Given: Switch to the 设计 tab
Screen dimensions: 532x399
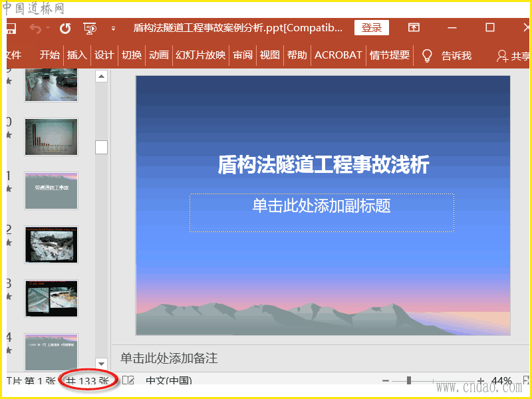Looking at the screenshot, I should 104,55.
